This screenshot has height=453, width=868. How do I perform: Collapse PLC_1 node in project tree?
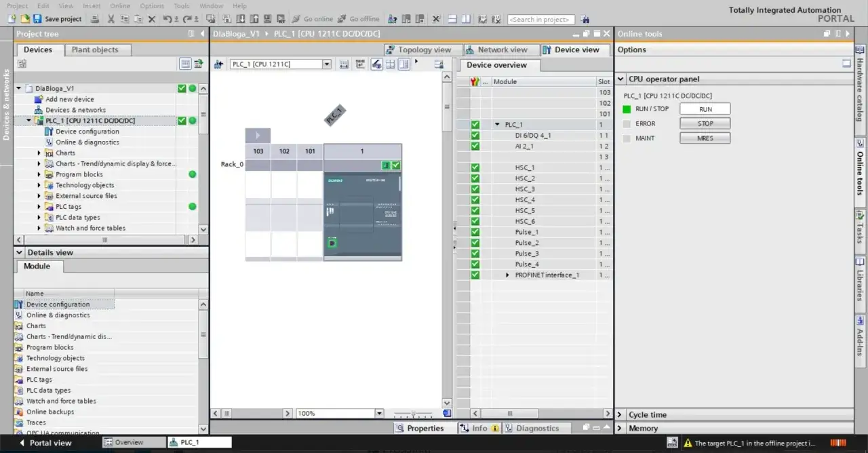pyautogui.click(x=29, y=121)
